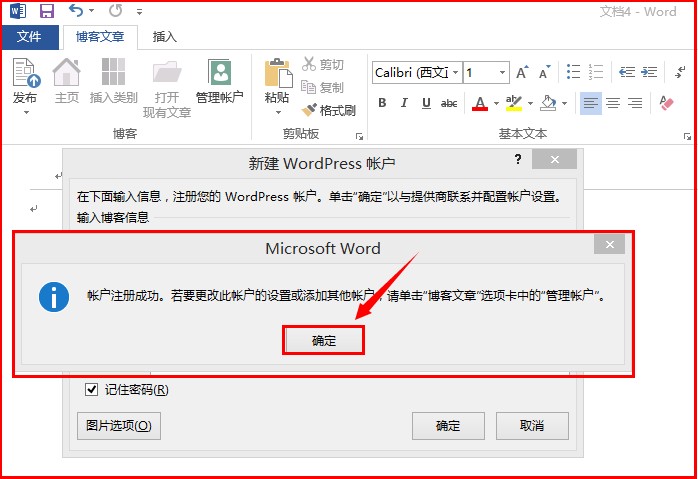Undo the last action
Viewport: 698px width, 479px height.
[x=76, y=11]
